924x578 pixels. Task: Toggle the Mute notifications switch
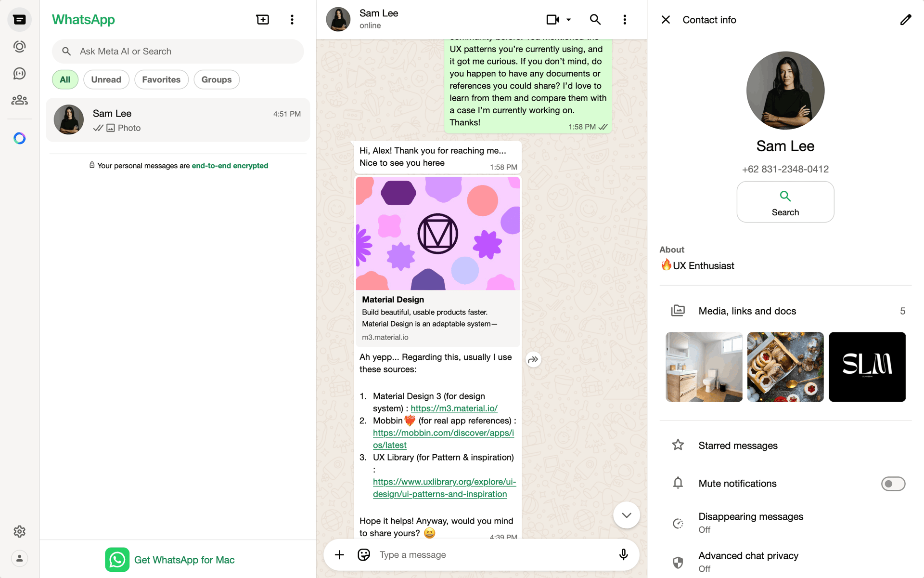point(893,484)
